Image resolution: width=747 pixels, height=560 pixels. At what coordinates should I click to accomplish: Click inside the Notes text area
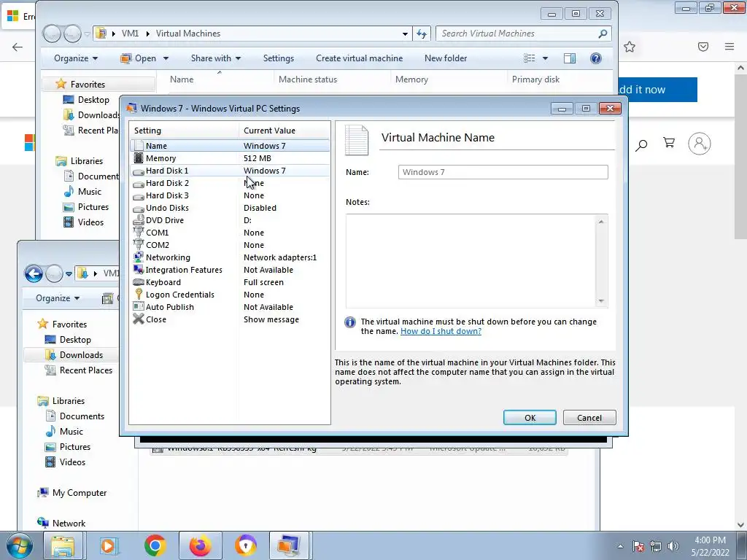471,261
